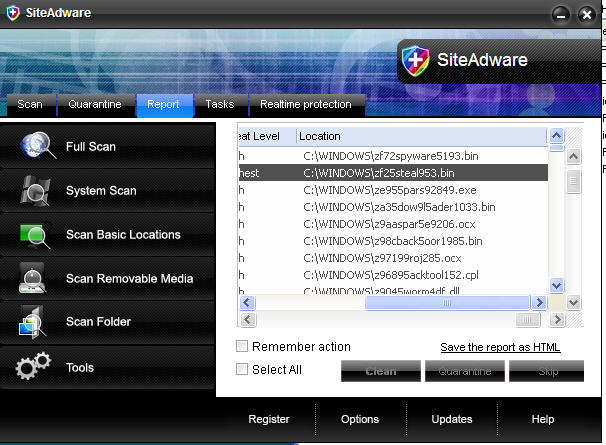Click the gray horizontal scroll right arrow
The height and width of the screenshot is (445, 606).
557,320
